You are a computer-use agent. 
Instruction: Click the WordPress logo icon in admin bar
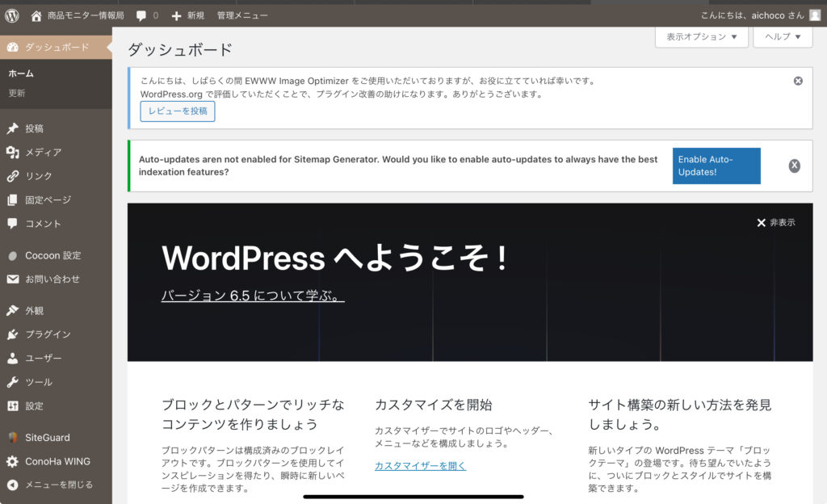[x=12, y=16]
